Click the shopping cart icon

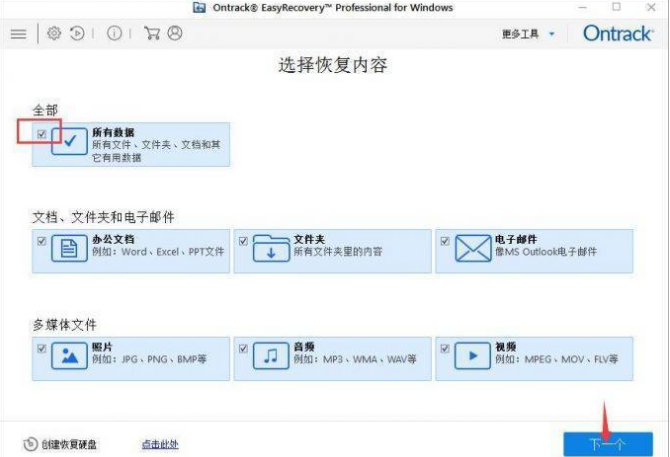152,33
